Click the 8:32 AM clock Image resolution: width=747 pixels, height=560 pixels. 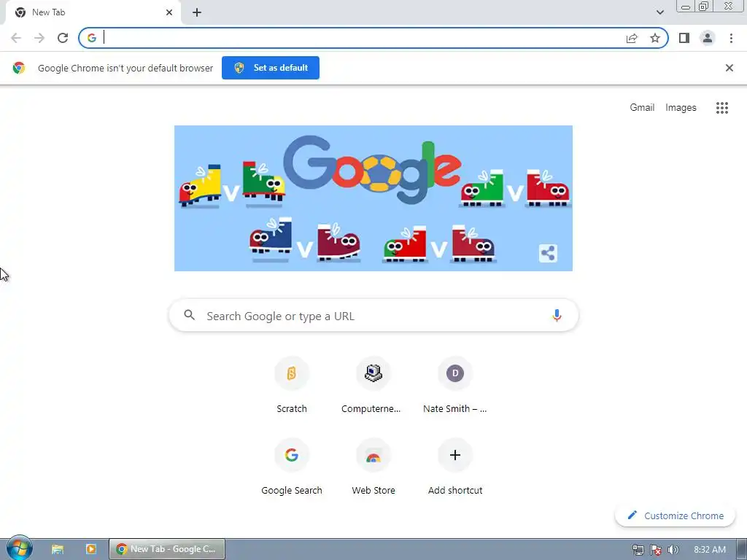[709, 550]
